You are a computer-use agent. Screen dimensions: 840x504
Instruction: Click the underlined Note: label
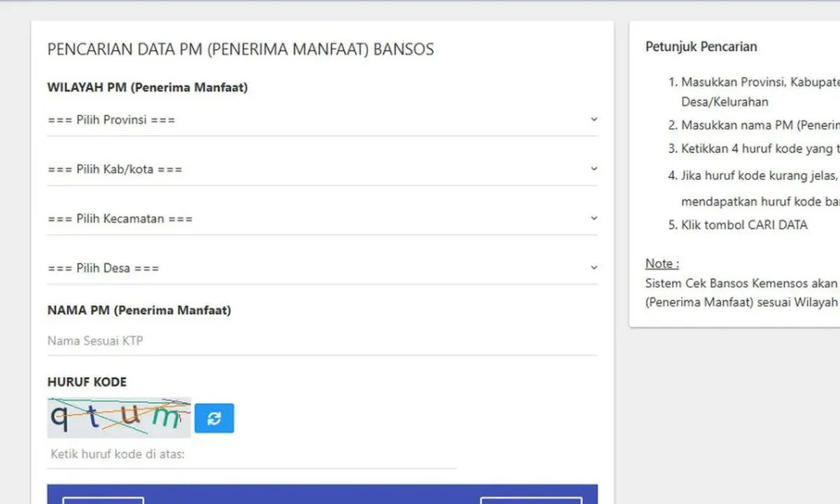[x=662, y=264]
